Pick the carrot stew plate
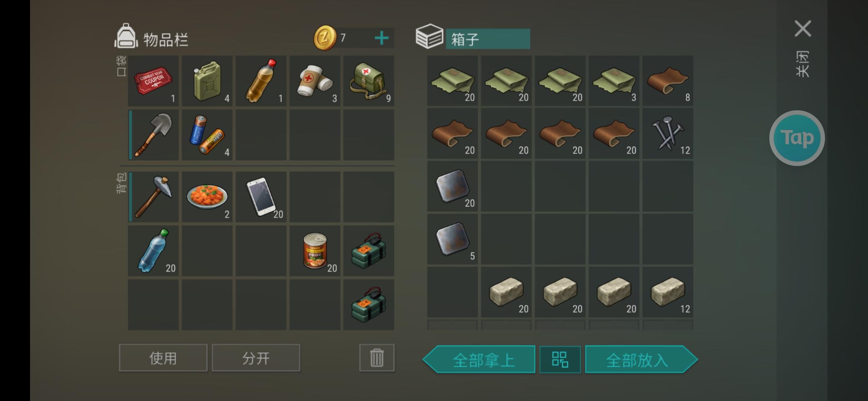 click(207, 197)
